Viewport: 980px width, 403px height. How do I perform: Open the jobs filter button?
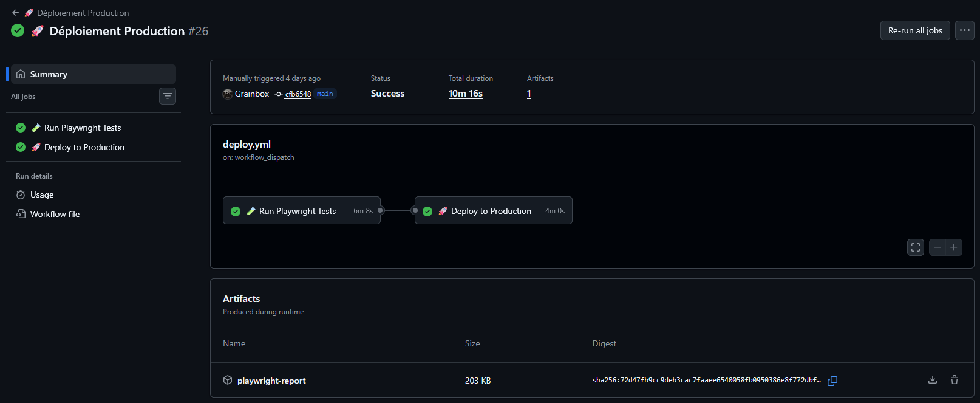168,96
